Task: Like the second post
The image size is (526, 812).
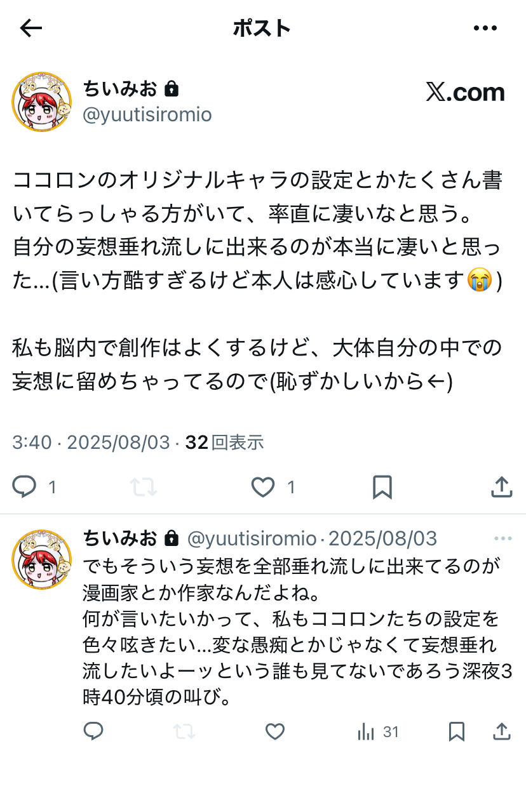Action: tap(274, 732)
